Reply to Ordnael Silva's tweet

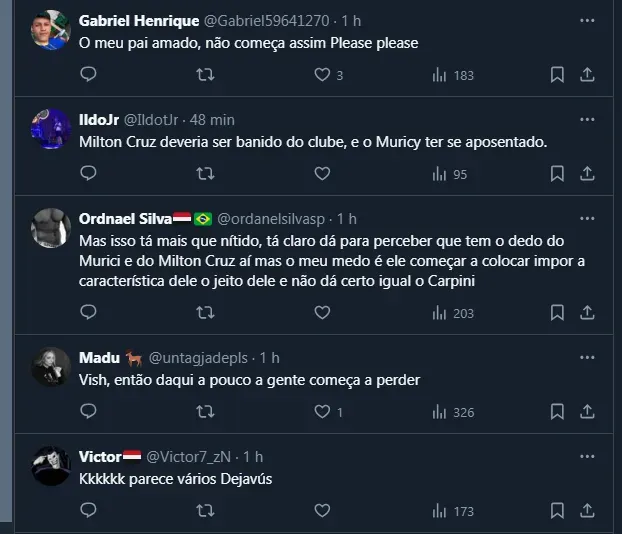pos(88,313)
